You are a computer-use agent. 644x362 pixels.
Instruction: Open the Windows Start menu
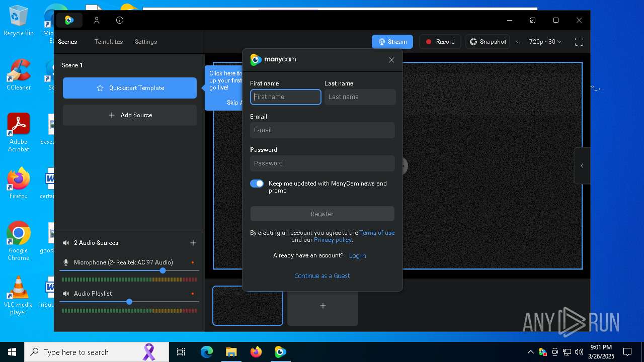click(12, 352)
